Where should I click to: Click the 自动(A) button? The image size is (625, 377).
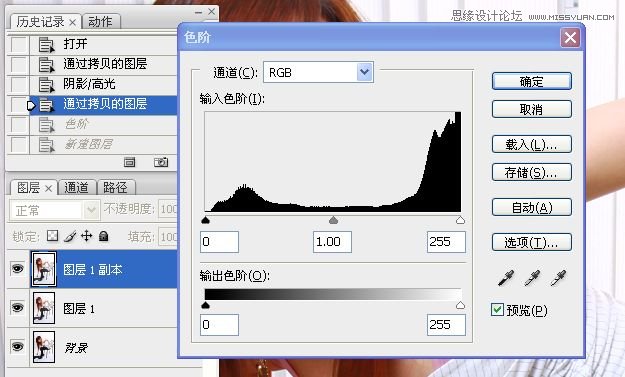(532, 207)
